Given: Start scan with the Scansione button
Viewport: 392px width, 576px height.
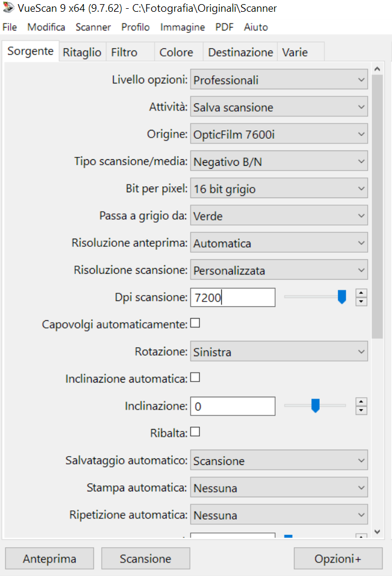Looking at the screenshot, I should click(x=145, y=559).
